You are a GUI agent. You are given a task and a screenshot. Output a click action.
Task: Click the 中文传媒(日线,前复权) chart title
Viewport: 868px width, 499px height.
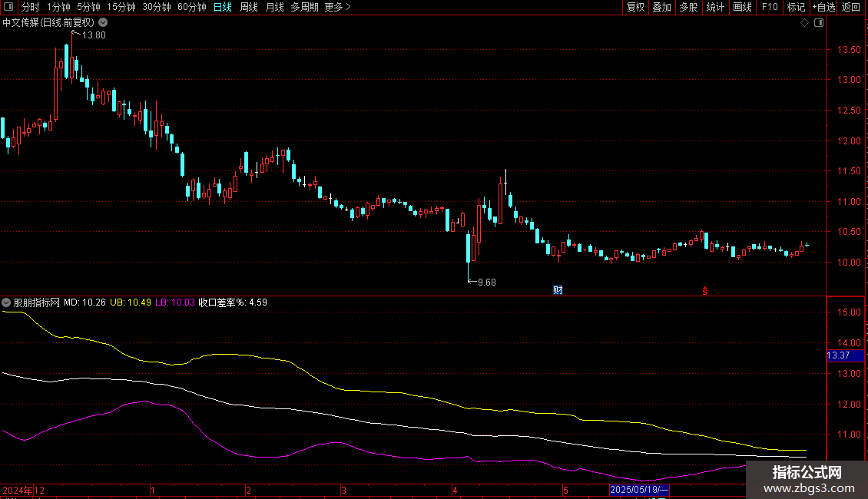click(x=48, y=23)
